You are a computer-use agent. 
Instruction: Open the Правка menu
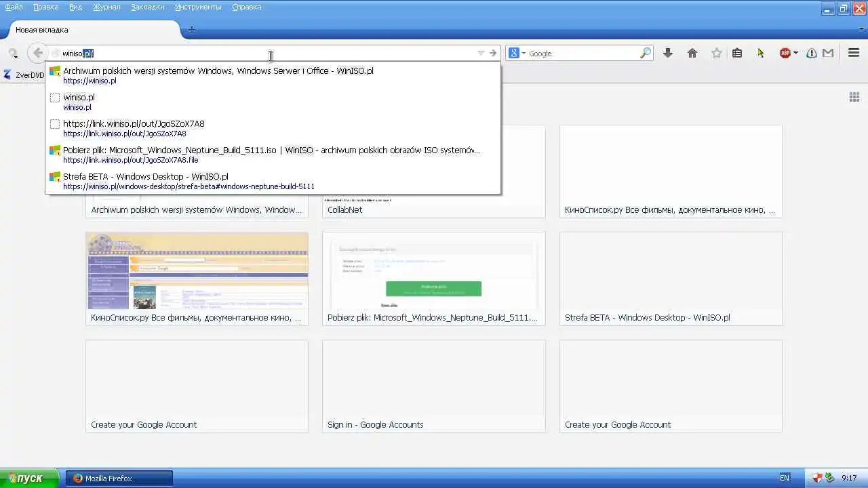(x=45, y=7)
